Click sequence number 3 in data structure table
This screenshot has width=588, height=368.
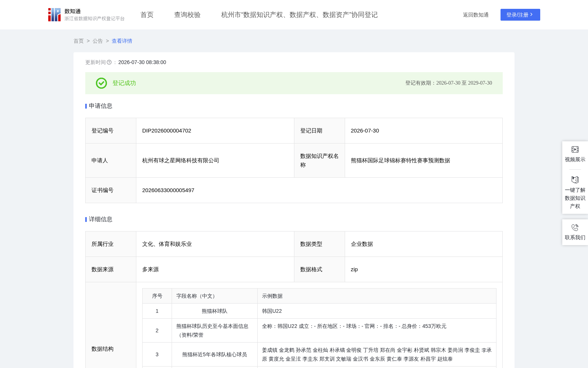coord(157,354)
